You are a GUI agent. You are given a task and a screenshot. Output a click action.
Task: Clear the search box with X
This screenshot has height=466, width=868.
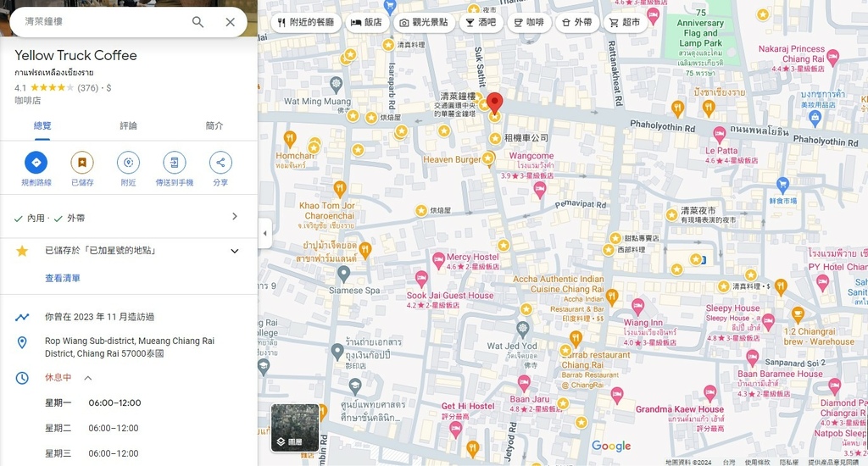pyautogui.click(x=231, y=22)
